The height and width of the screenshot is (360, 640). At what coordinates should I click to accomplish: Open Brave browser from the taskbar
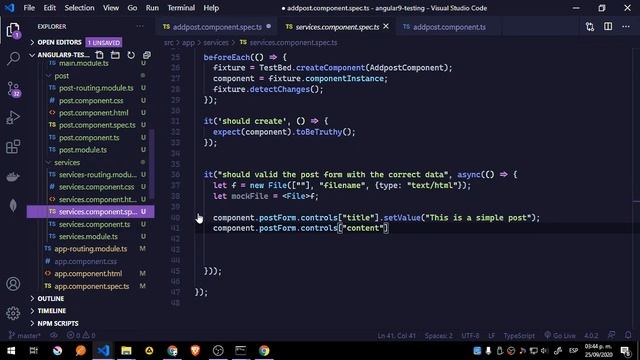coord(195,351)
